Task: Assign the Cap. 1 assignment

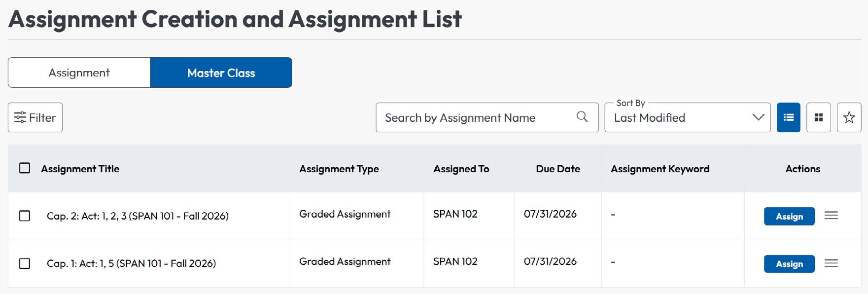Action: click(789, 264)
